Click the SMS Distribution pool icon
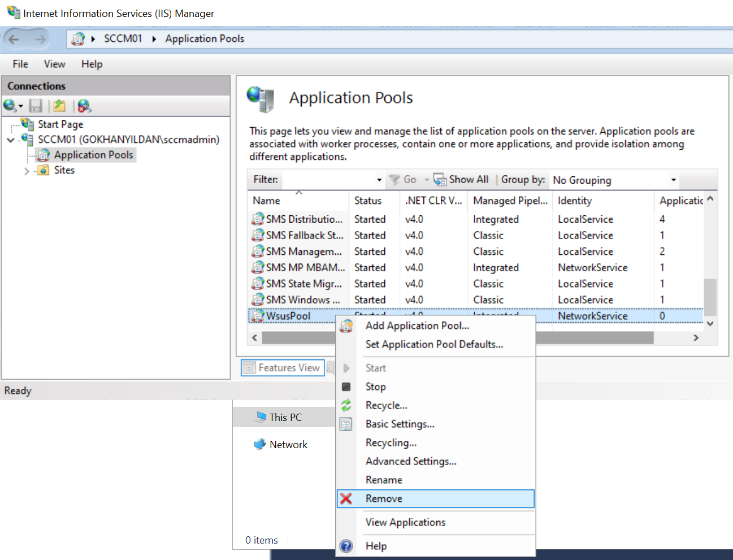 [258, 219]
